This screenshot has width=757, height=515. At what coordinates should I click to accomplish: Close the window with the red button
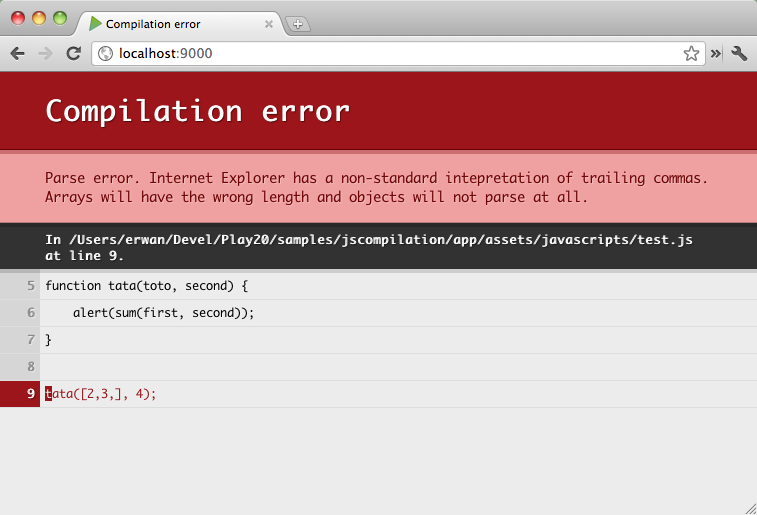click(x=18, y=18)
